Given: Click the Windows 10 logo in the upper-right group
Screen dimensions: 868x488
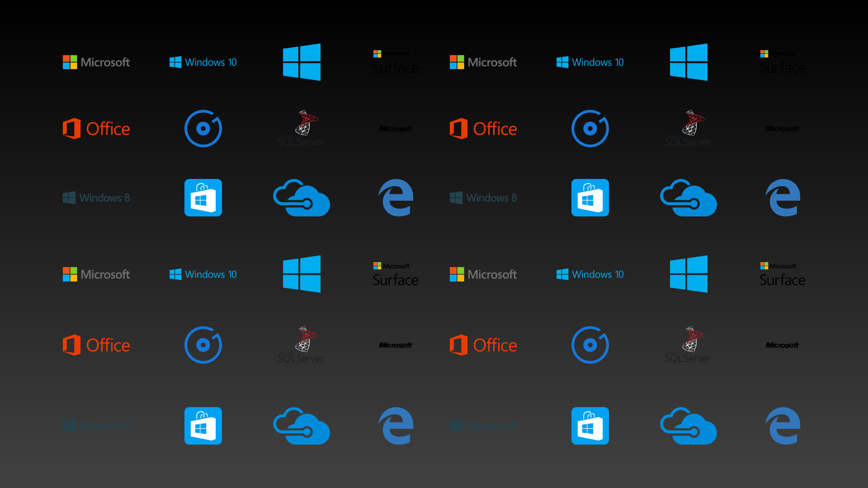Looking at the screenshot, I should 590,62.
